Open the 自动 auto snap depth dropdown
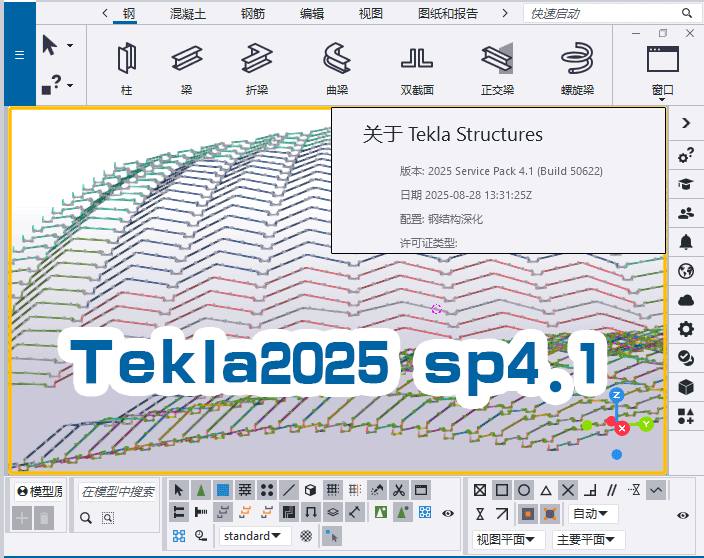Screen dimensions: 704x558 coord(593,514)
